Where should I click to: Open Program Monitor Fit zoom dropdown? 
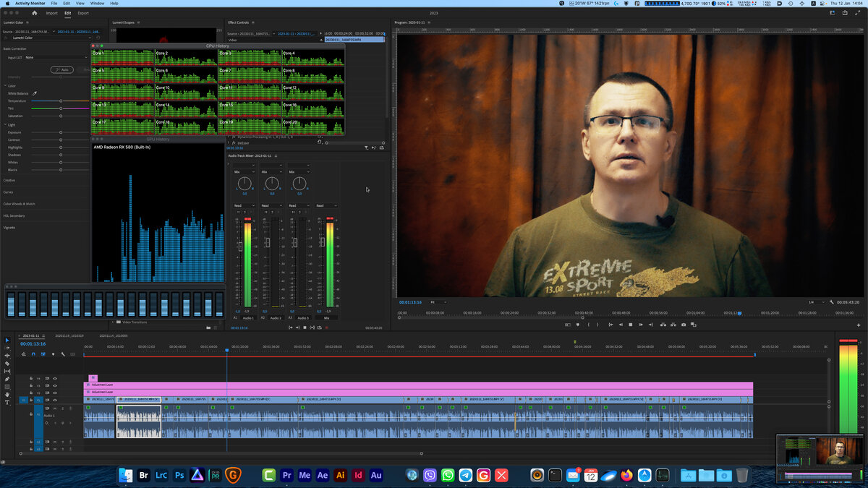click(x=438, y=302)
